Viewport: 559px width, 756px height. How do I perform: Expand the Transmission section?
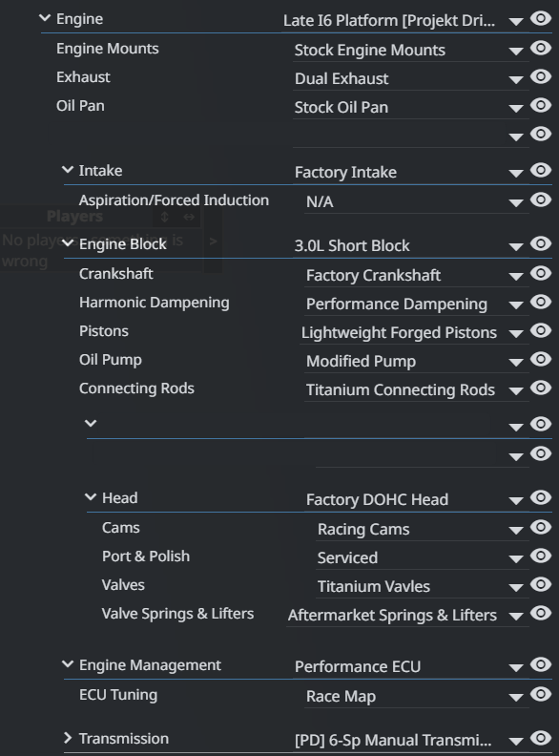pyautogui.click(x=68, y=738)
